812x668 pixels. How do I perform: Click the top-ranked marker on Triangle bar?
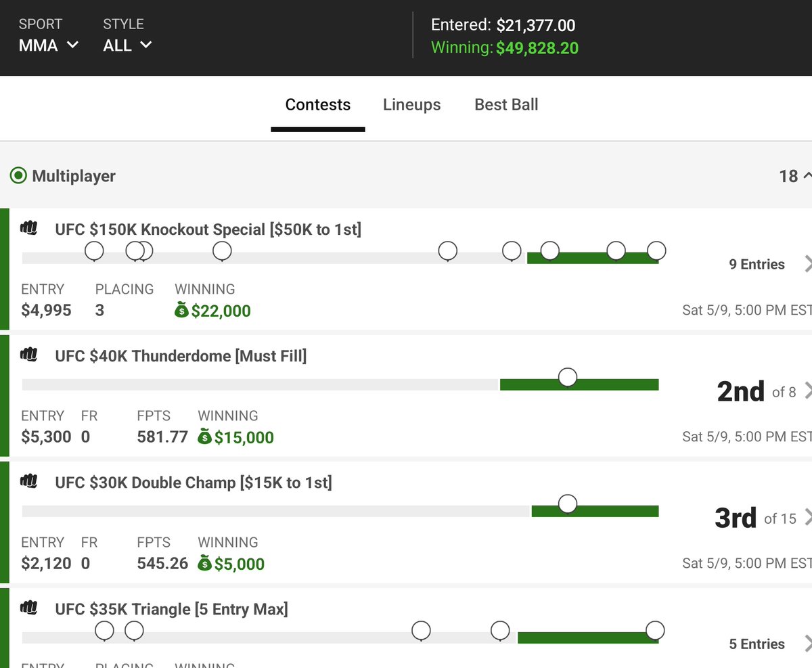click(655, 631)
